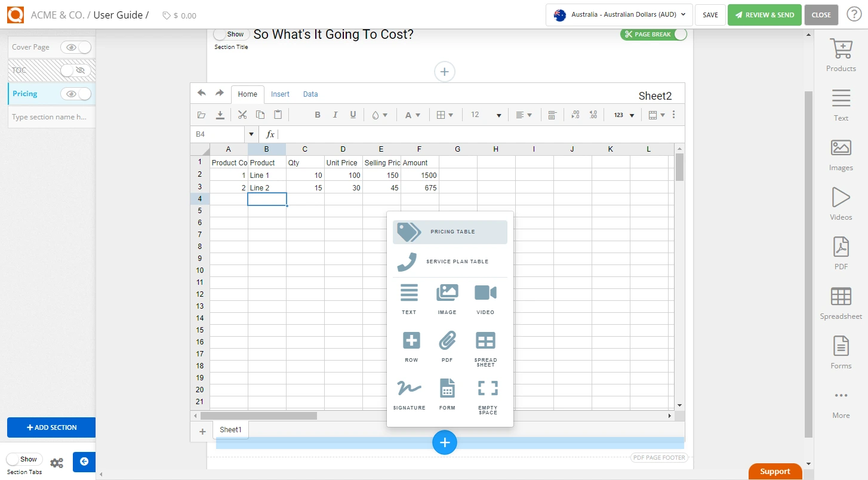Open the Data tab of the spreadsheet
The height and width of the screenshot is (480, 868).
tap(310, 94)
